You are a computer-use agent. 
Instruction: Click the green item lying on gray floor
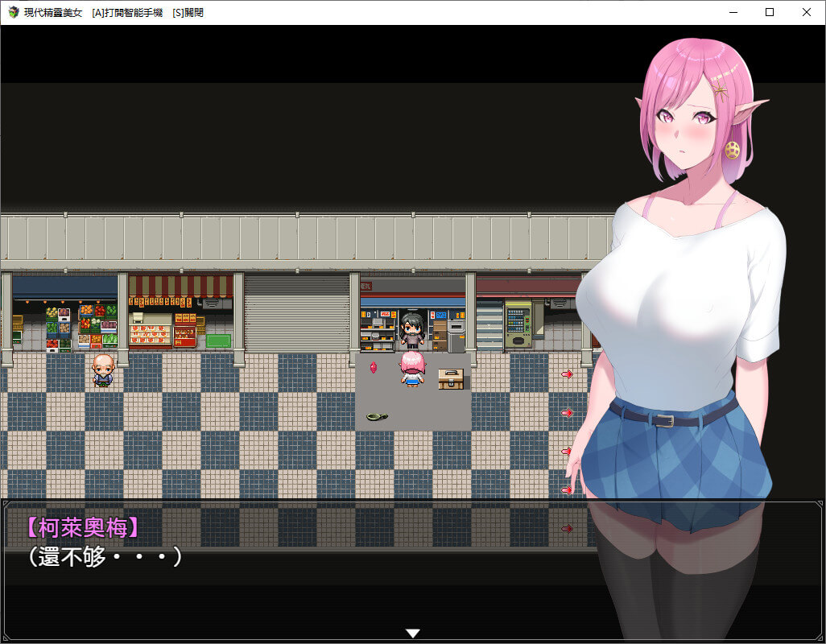tap(375, 416)
